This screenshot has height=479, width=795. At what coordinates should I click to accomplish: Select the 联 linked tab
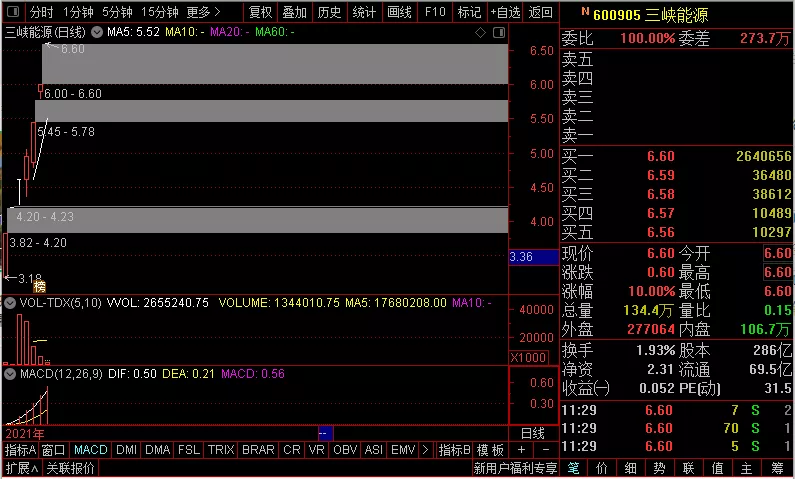tap(688, 468)
